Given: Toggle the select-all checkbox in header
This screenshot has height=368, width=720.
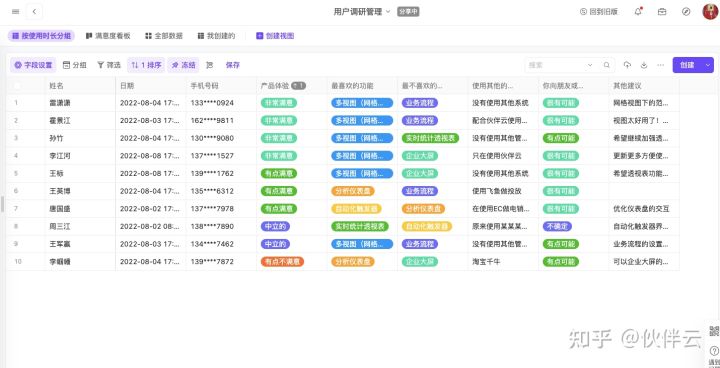Looking at the screenshot, I should click(x=17, y=85).
